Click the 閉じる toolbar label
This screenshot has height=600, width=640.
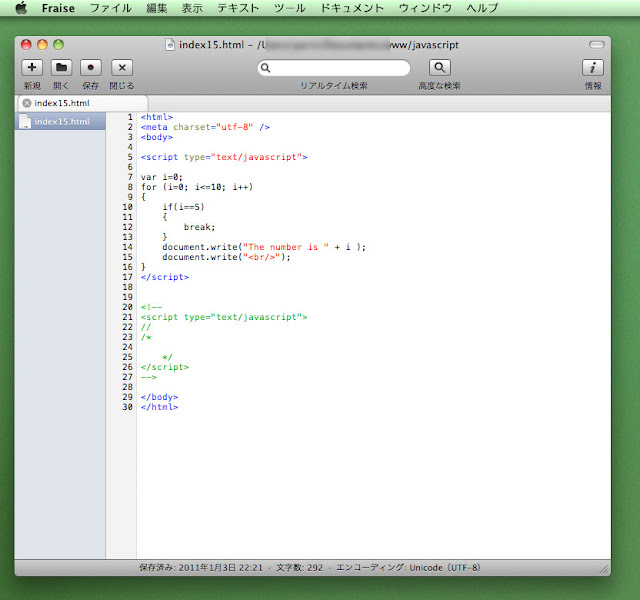pos(122,86)
